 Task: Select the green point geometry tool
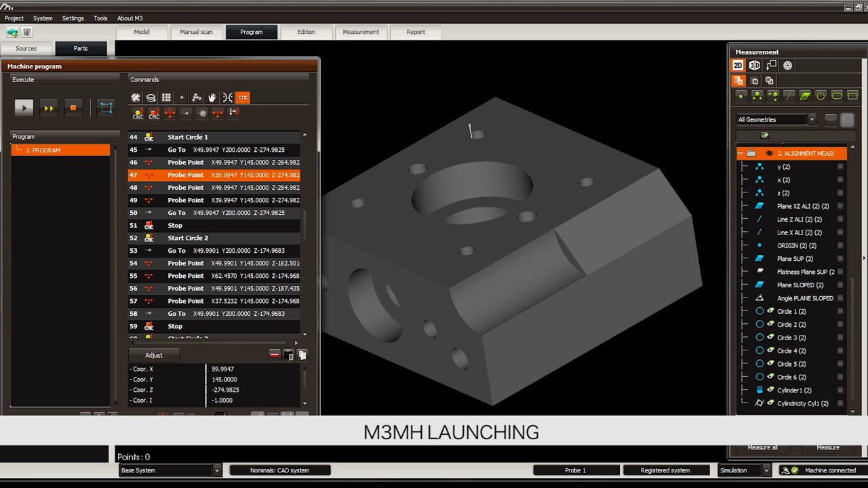(x=741, y=96)
